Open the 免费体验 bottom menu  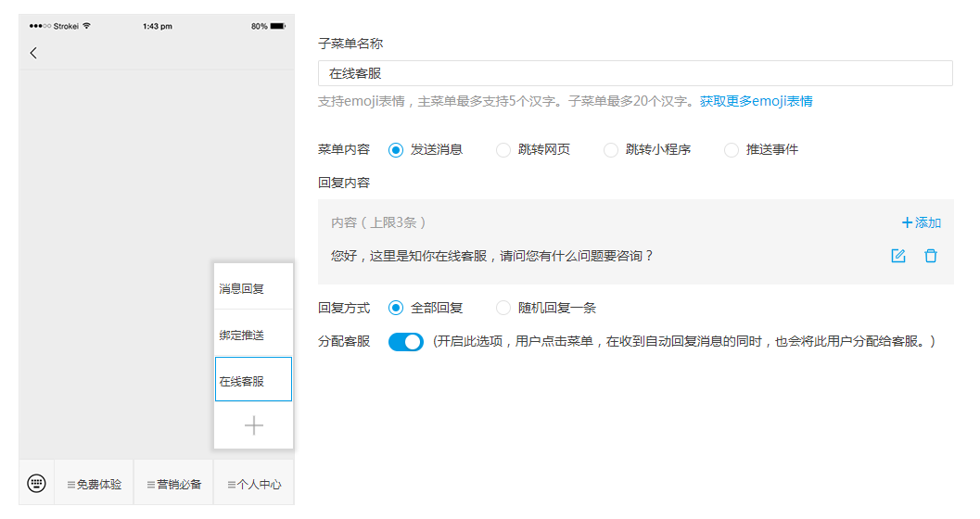[x=95, y=484]
